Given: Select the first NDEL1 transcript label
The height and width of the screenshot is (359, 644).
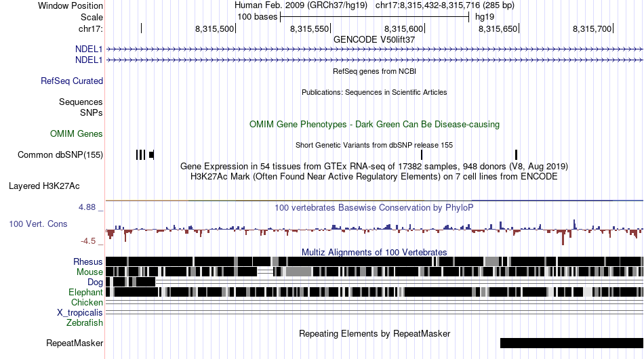Looking at the screenshot, I should point(89,49).
